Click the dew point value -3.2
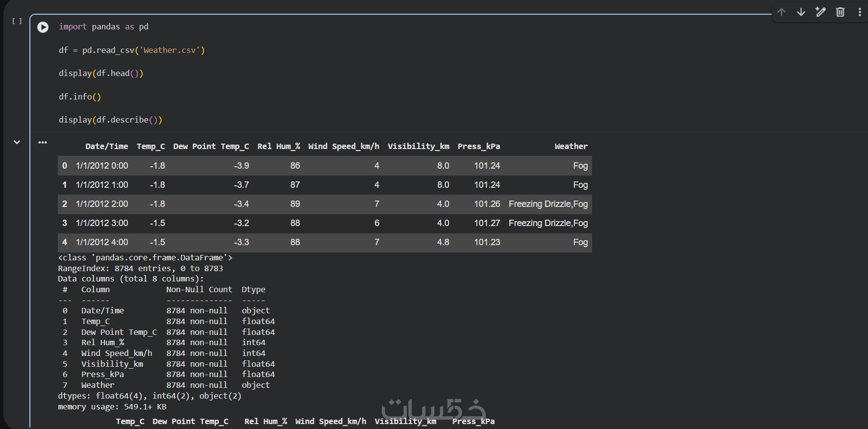 [241, 223]
